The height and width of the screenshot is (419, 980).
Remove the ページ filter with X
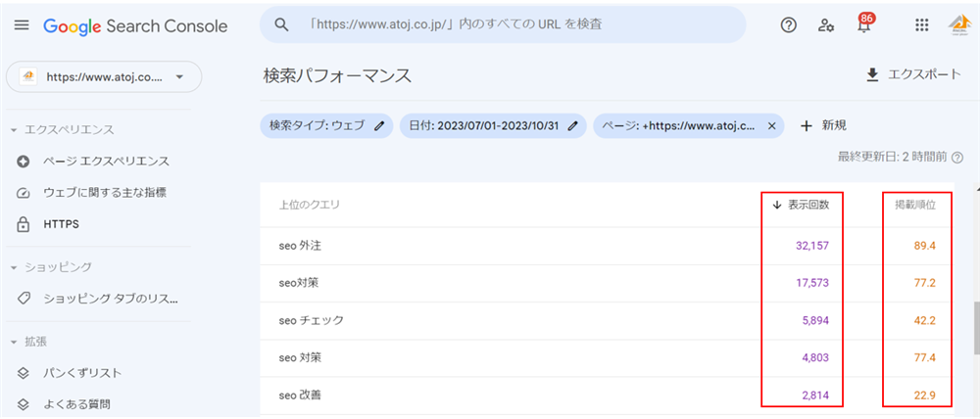coord(771,125)
